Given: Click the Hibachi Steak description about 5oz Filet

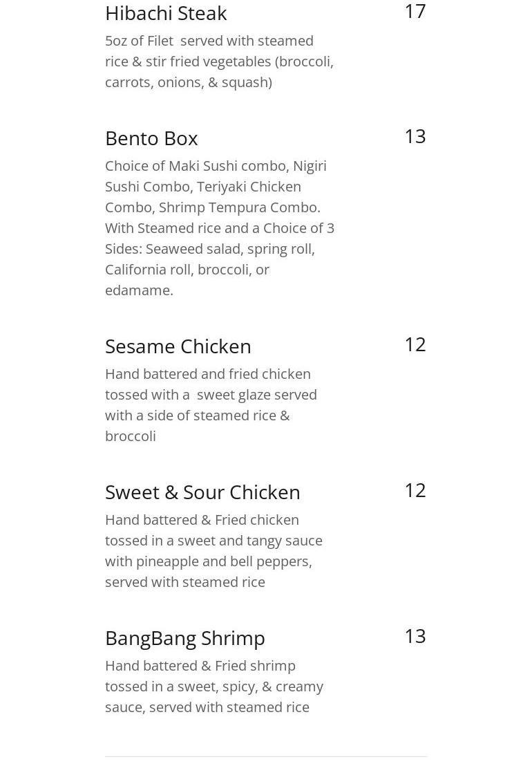Looking at the screenshot, I should tap(219, 61).
